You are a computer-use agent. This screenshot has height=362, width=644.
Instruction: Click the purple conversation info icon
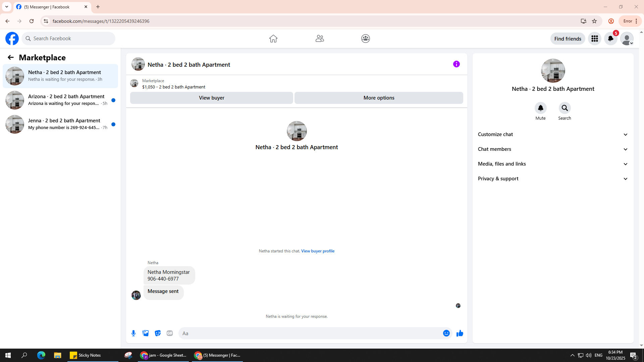click(x=456, y=64)
